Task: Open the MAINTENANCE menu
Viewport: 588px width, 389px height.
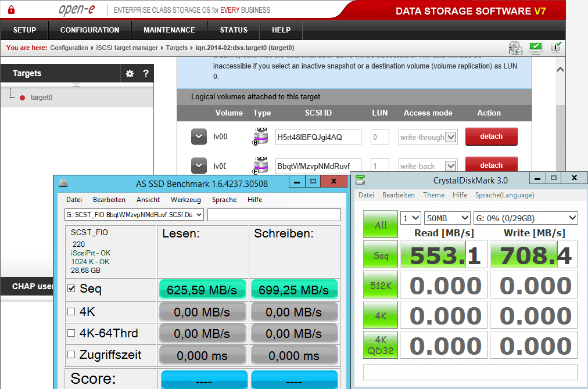Action: pos(169,30)
